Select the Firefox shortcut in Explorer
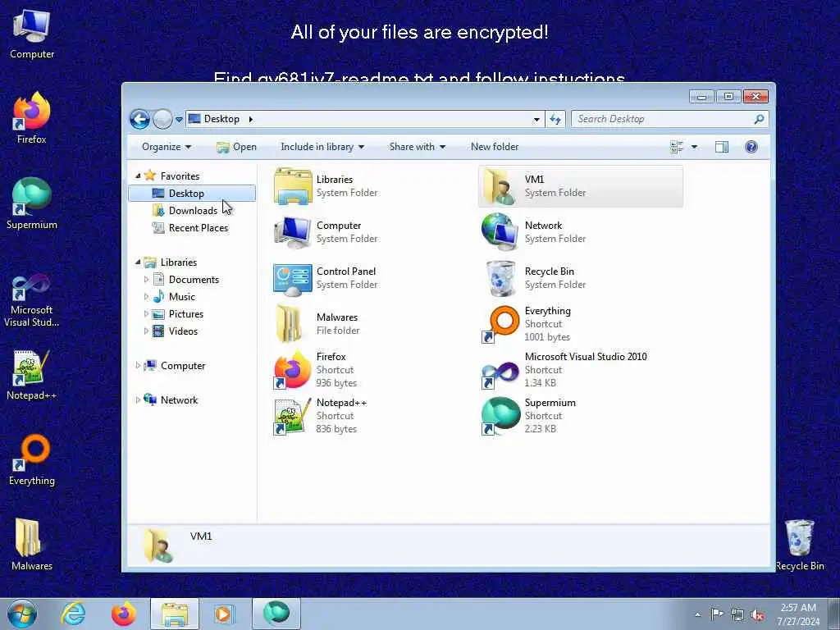Screen dimensions: 840x630 (x=293, y=370)
